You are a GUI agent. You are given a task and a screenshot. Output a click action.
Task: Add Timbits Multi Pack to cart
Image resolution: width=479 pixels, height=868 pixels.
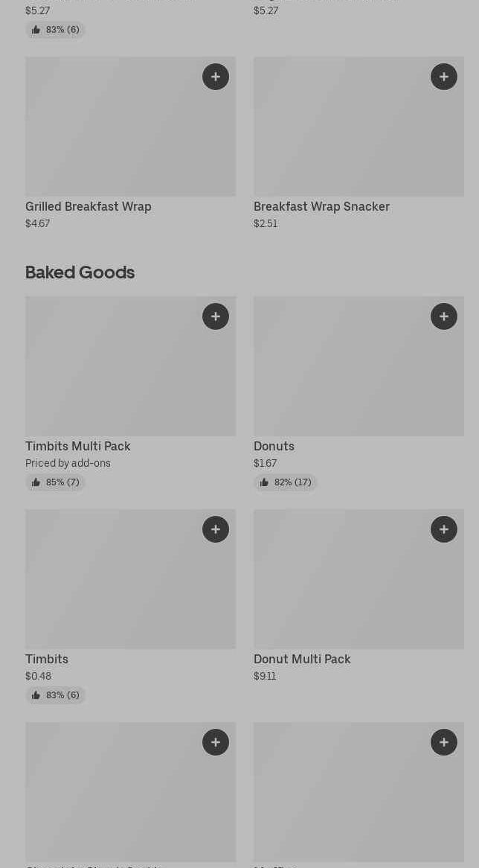[216, 316]
